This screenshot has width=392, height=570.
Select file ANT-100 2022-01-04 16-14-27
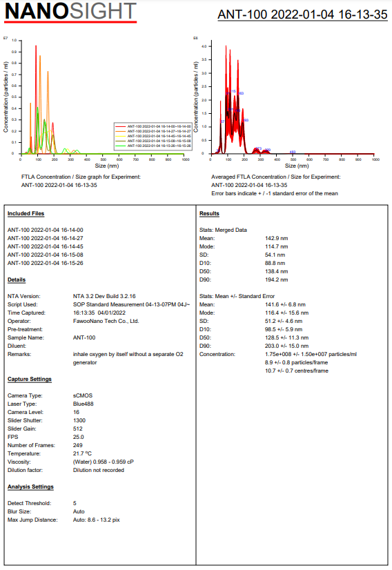click(45, 239)
